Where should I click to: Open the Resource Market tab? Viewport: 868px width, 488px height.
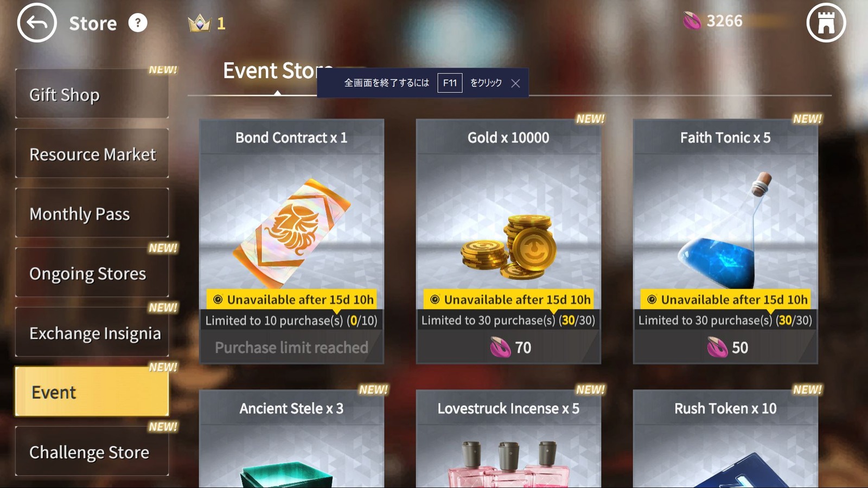[x=92, y=153]
